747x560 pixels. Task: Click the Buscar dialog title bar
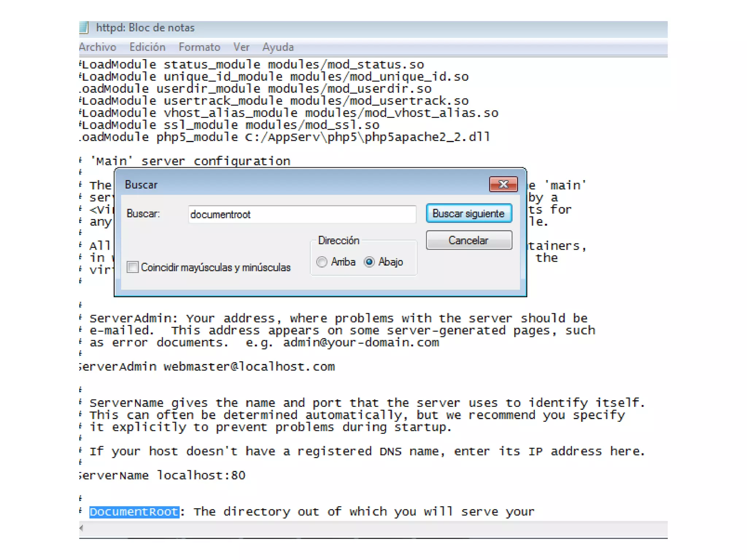click(x=292, y=184)
